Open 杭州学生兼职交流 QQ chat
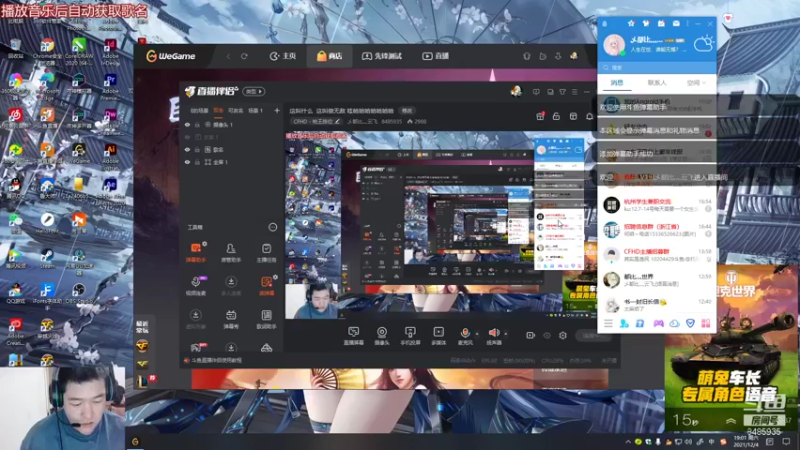This screenshot has width=800, height=450. [657, 205]
